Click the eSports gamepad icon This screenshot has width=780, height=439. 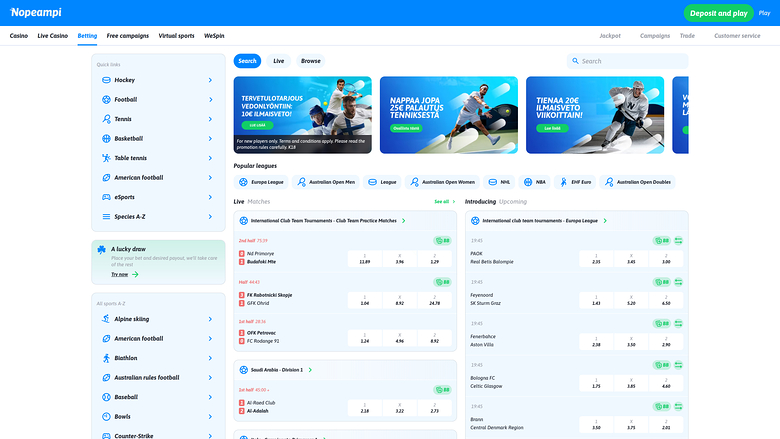(106, 197)
